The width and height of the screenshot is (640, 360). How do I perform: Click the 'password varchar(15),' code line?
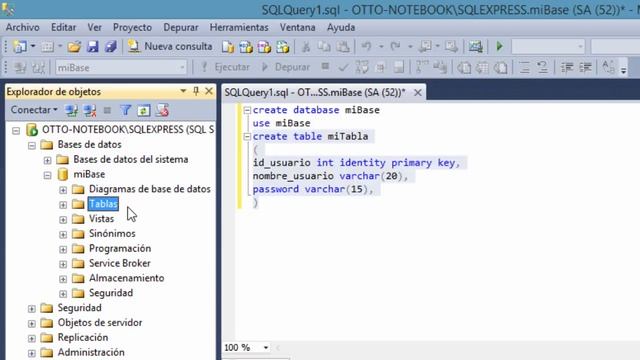pos(313,189)
